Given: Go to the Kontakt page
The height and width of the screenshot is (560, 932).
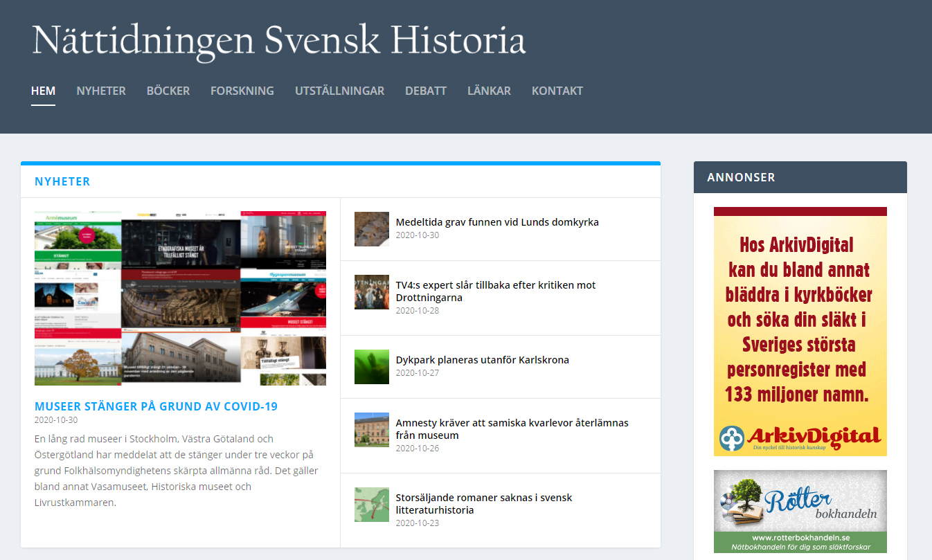Looking at the screenshot, I should click(x=557, y=91).
